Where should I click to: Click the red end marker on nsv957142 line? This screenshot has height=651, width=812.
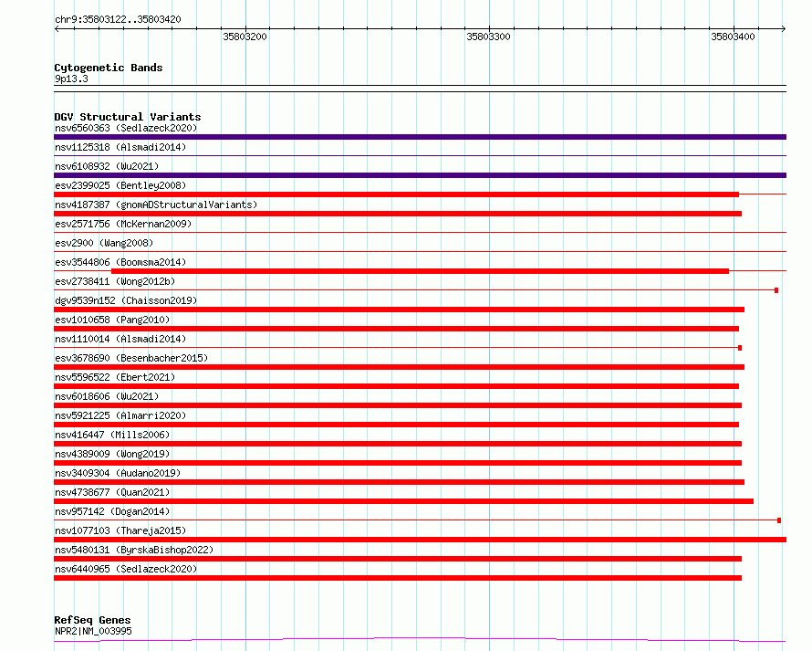pos(779,520)
